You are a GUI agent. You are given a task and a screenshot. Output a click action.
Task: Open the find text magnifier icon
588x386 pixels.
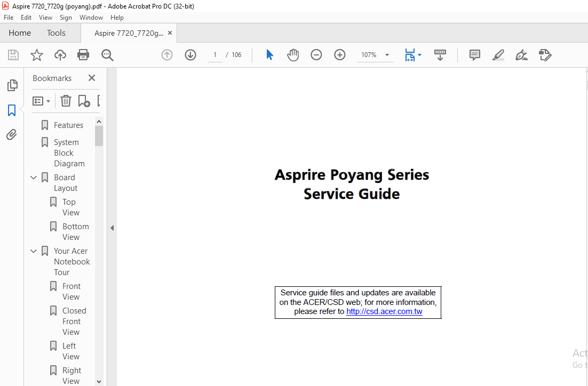coord(107,55)
